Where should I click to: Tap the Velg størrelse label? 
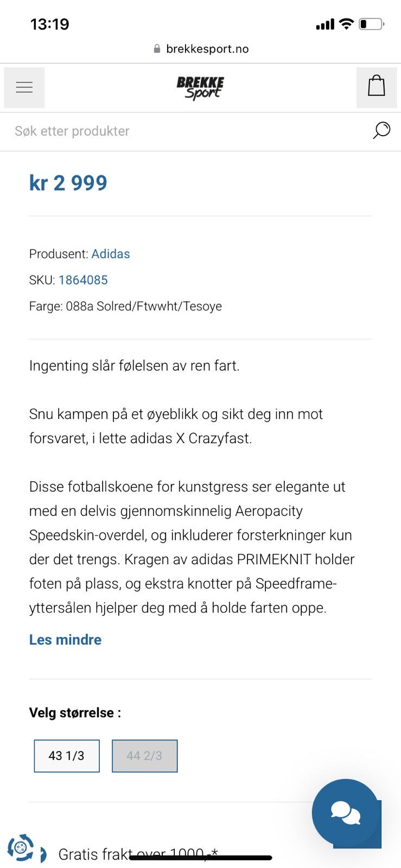(75, 713)
